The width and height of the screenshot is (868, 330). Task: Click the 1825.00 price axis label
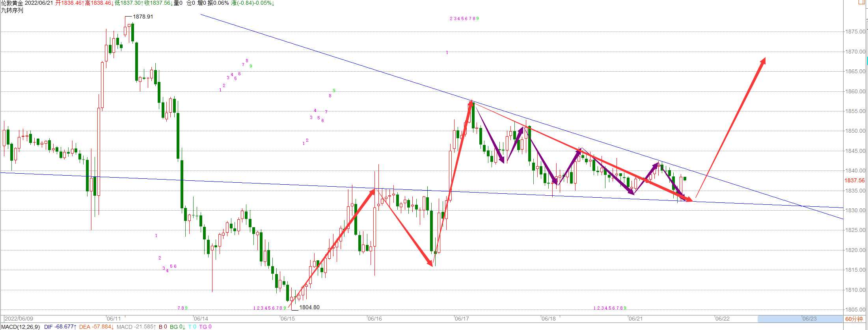(x=855, y=230)
